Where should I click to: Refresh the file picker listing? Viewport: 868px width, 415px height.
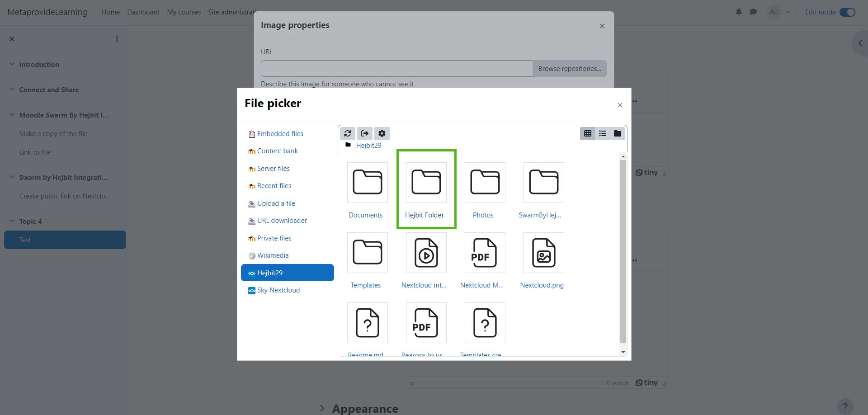point(347,133)
